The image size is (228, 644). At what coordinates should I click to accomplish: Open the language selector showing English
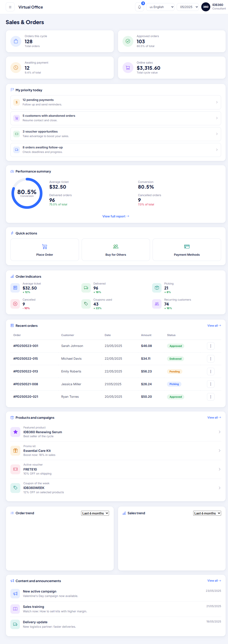click(160, 7)
